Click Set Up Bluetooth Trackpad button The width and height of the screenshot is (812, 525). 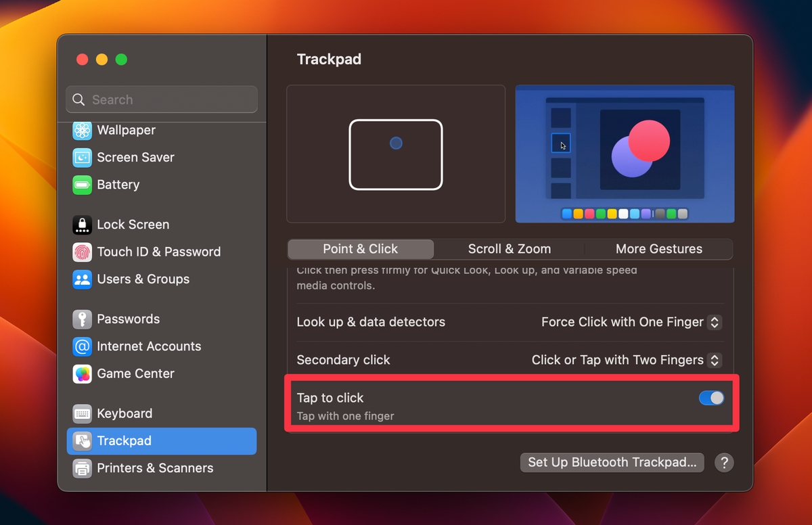click(612, 462)
